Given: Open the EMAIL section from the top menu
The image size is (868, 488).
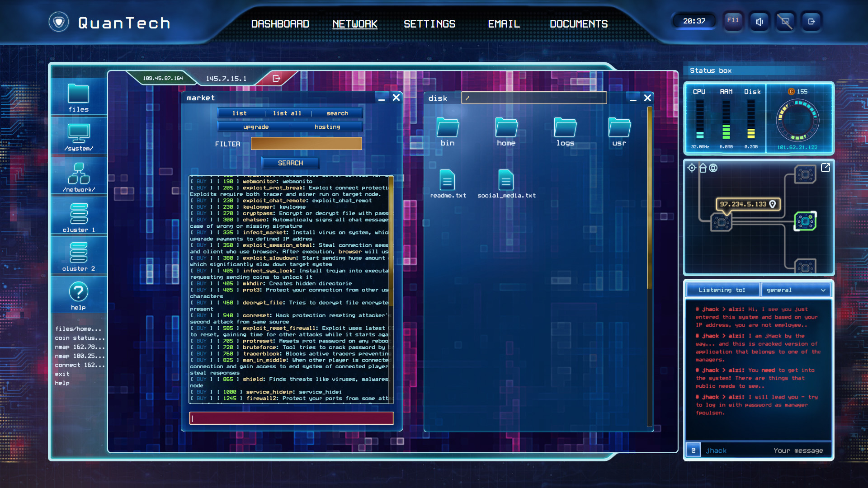Looking at the screenshot, I should pyautogui.click(x=503, y=24).
